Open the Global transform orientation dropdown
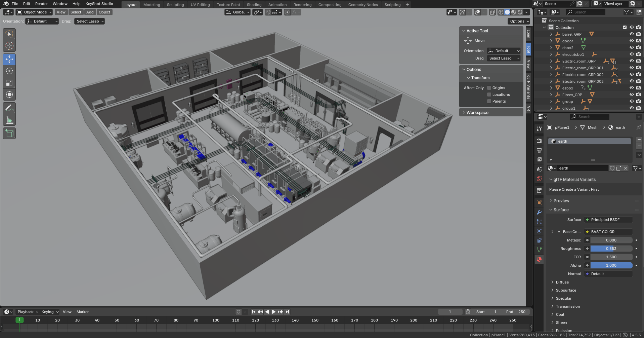This screenshot has width=644, height=338. click(x=238, y=12)
